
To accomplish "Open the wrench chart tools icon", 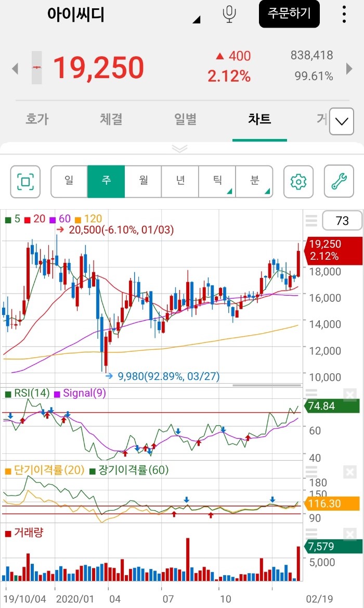I will pos(339,182).
